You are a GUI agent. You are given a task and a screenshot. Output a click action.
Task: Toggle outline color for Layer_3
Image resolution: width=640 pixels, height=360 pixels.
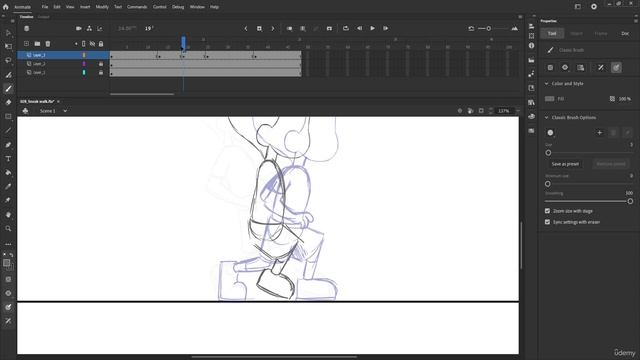click(x=84, y=55)
